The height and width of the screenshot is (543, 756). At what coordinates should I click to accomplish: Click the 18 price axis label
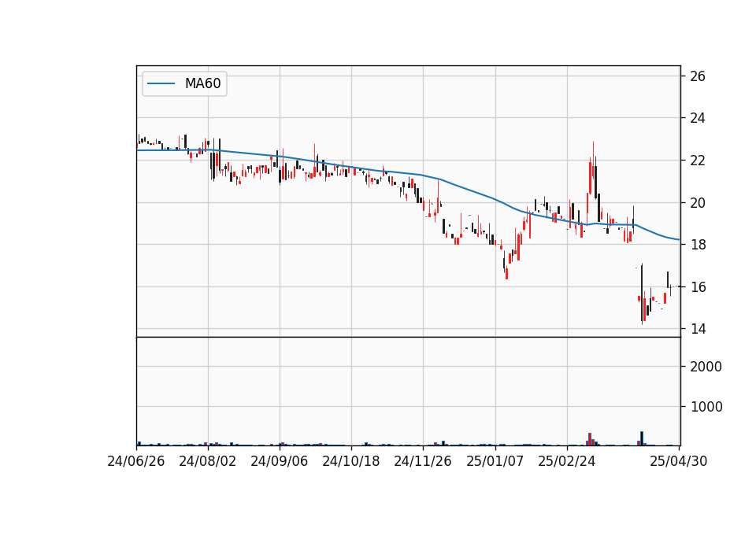pos(697,245)
